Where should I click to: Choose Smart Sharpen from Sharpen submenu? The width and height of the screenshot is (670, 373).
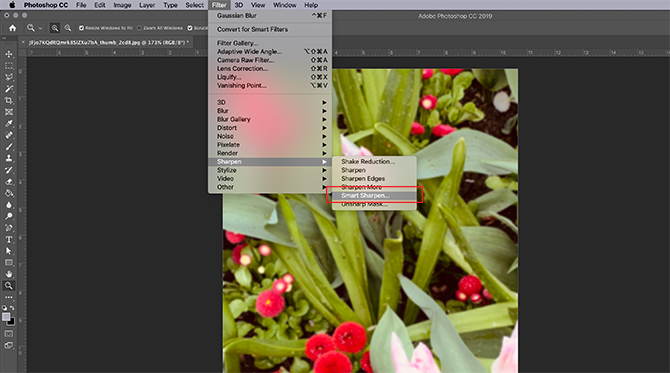[374, 196]
